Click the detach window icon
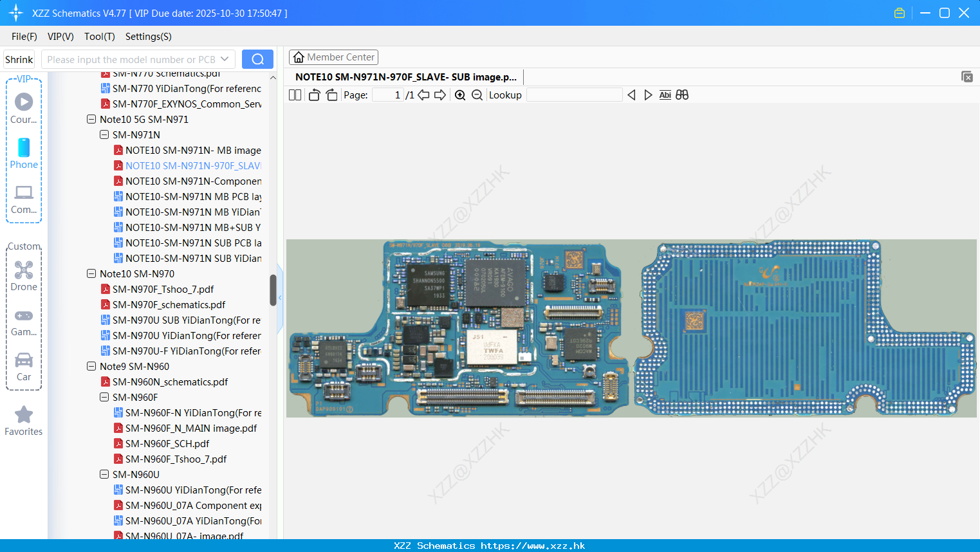980x552 pixels. tap(967, 77)
